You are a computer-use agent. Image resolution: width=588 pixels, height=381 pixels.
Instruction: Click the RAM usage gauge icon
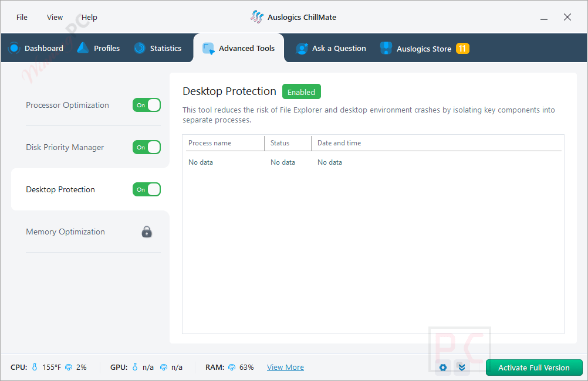click(x=232, y=367)
